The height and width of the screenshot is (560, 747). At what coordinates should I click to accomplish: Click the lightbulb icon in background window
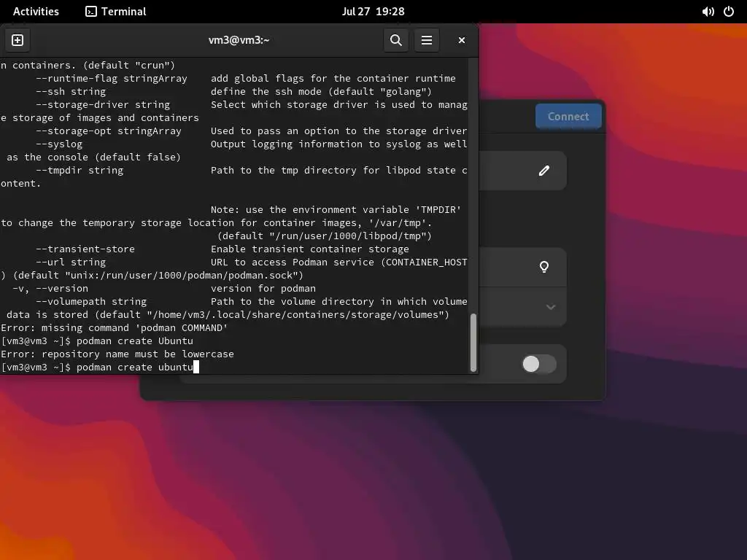[x=544, y=267]
